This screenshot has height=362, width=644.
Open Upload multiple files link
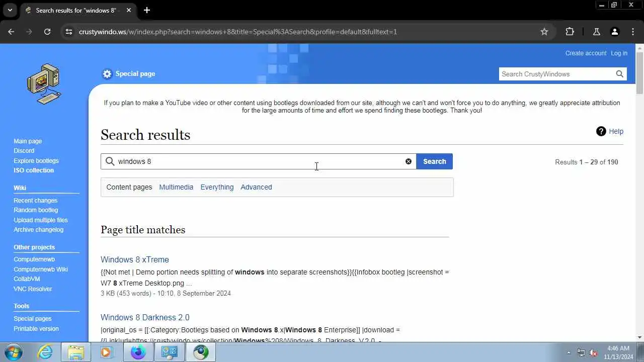click(x=41, y=220)
